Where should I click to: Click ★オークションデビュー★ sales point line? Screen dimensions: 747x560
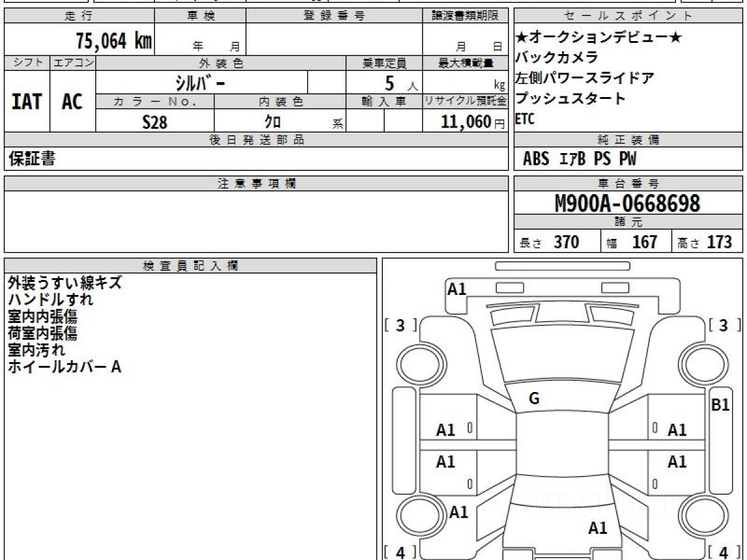(599, 38)
